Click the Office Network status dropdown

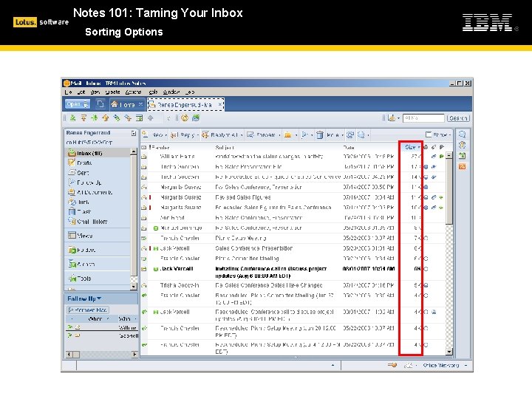point(445,366)
